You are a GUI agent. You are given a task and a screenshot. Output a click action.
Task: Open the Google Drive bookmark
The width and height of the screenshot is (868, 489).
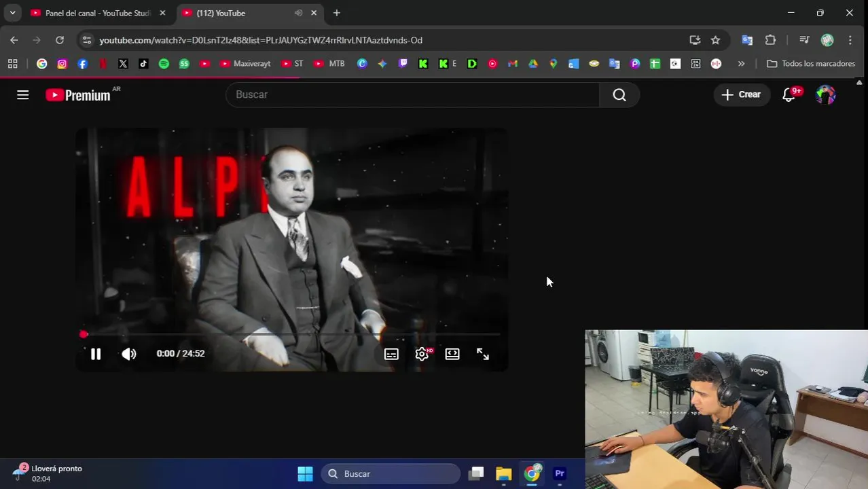pos(533,63)
